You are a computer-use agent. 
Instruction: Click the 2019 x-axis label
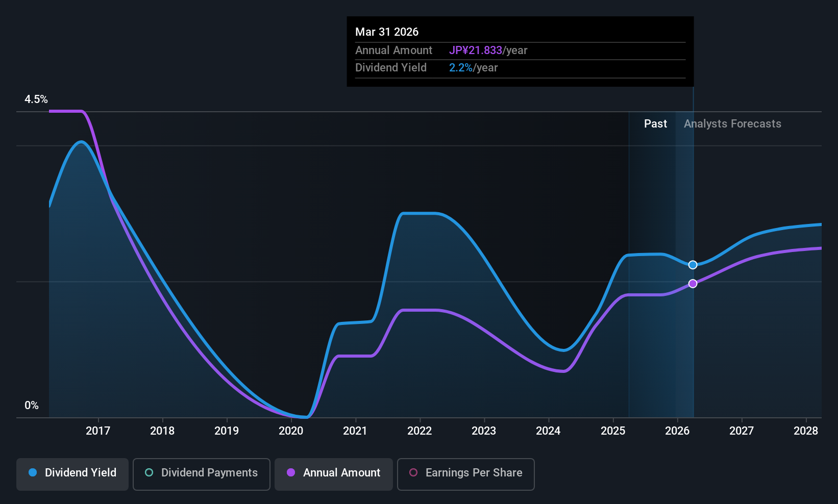coord(227,431)
